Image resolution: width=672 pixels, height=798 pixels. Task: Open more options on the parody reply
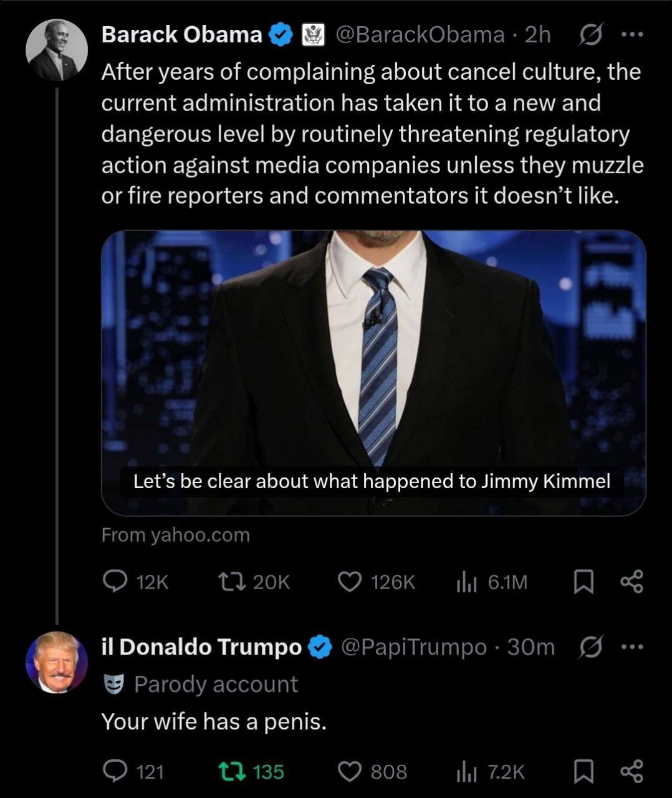tap(632, 648)
